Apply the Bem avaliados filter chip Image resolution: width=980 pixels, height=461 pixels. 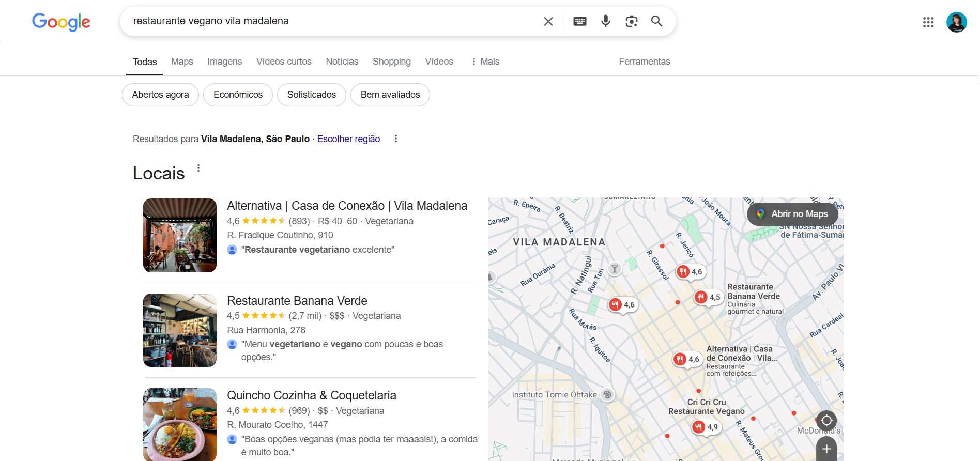[x=390, y=95]
